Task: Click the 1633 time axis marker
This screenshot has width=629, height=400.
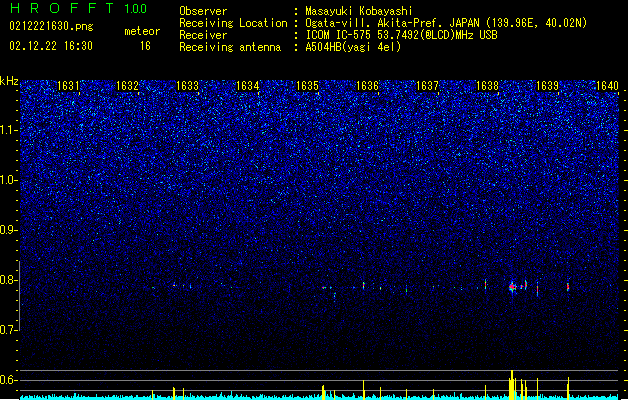Action: 187,86
